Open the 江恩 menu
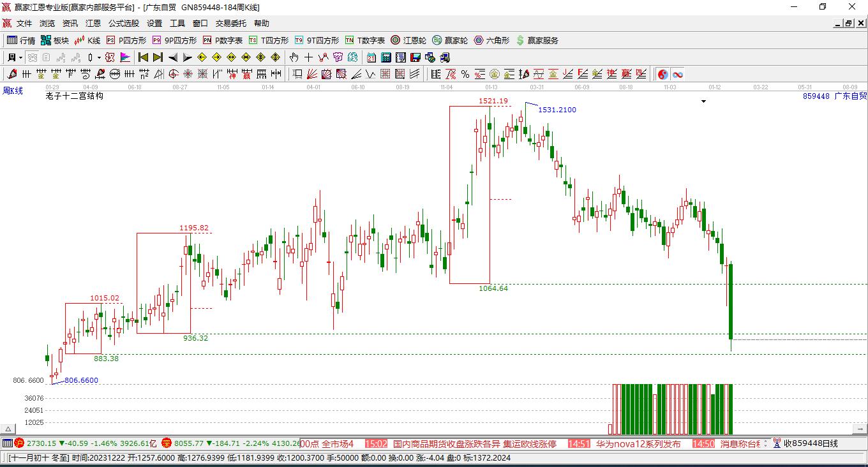Screen dimensions: 868x467 93,24
